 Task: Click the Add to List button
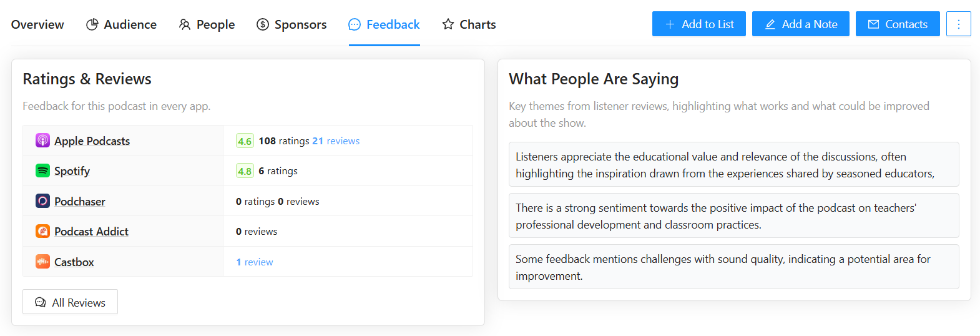[x=699, y=24]
